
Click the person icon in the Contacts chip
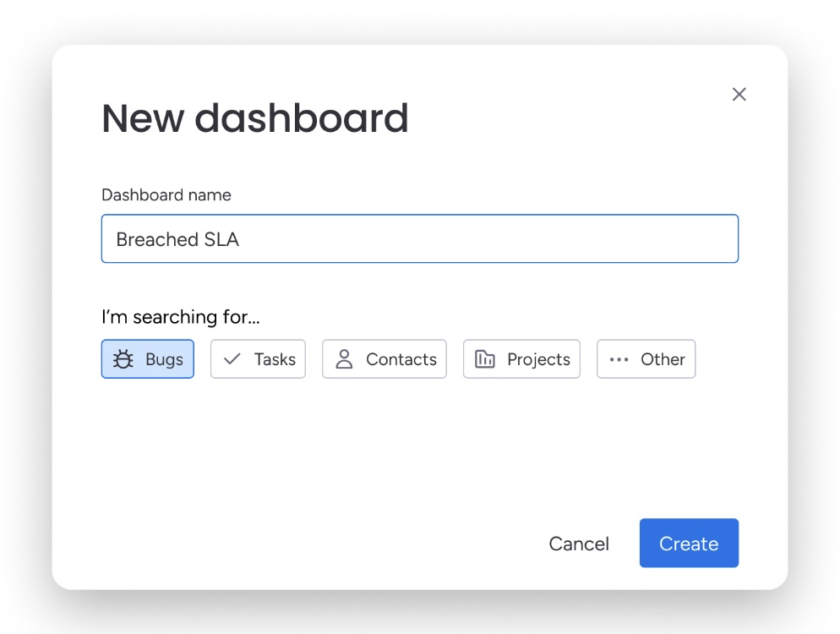(x=345, y=358)
